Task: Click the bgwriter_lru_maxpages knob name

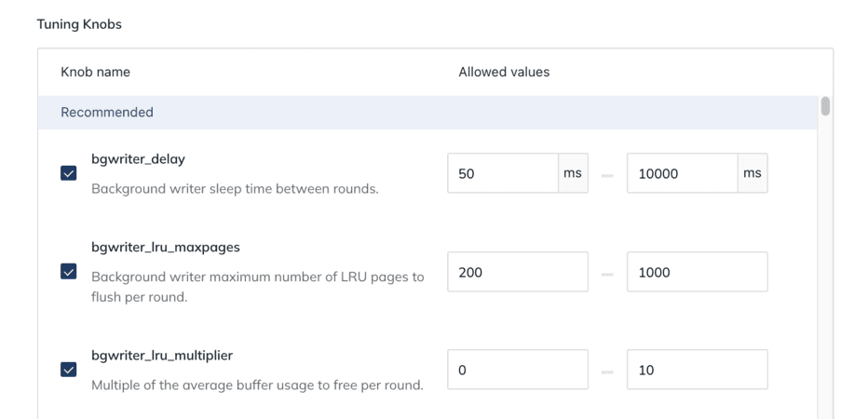Action: tap(166, 248)
